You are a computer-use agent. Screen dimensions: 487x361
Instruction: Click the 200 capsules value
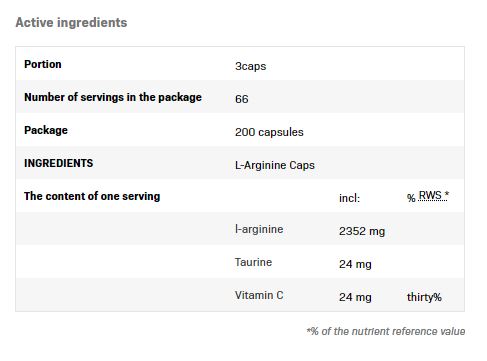pos(269,132)
